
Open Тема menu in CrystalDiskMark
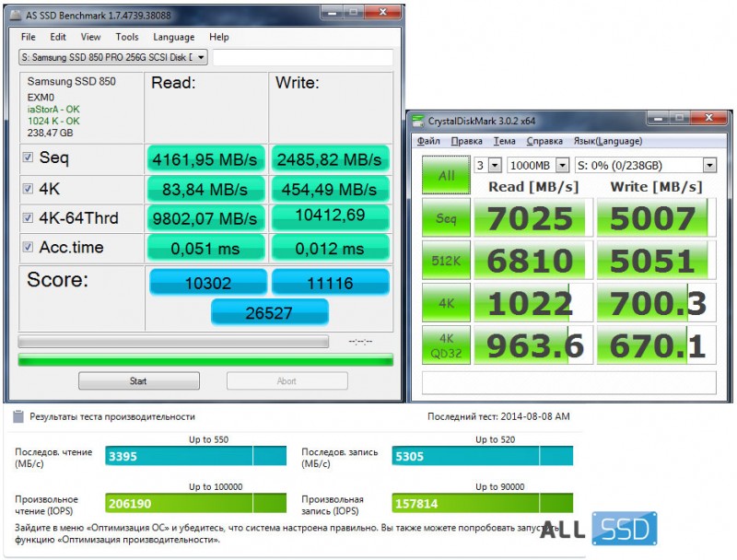point(504,141)
